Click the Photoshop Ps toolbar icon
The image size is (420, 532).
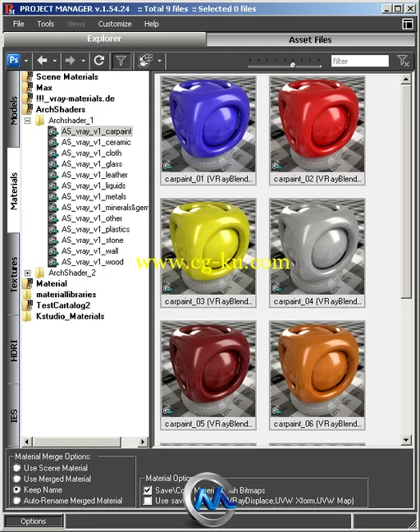[x=14, y=61]
